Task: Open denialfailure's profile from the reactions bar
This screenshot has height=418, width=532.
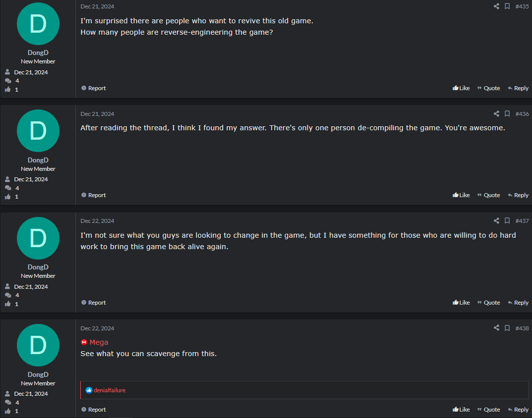Action: 110,390
